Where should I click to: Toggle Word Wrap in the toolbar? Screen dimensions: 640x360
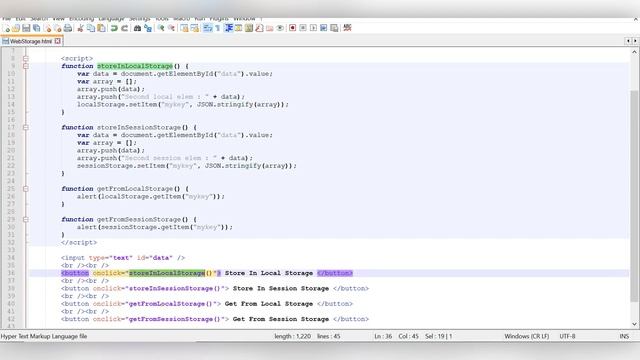tap(208, 28)
